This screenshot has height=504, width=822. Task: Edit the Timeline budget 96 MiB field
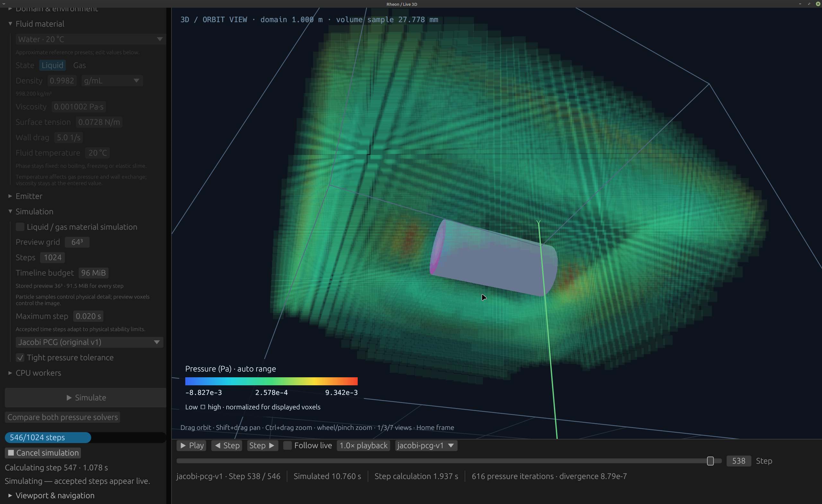click(x=93, y=273)
